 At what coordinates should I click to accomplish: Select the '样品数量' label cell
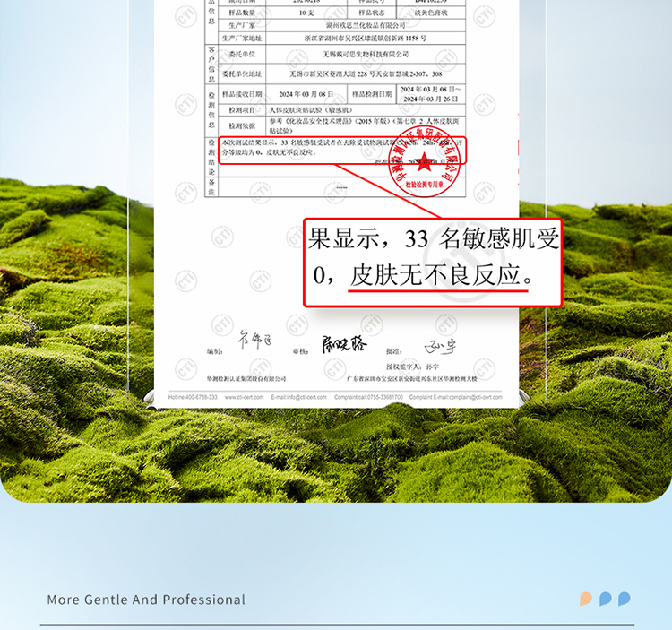[x=242, y=13]
